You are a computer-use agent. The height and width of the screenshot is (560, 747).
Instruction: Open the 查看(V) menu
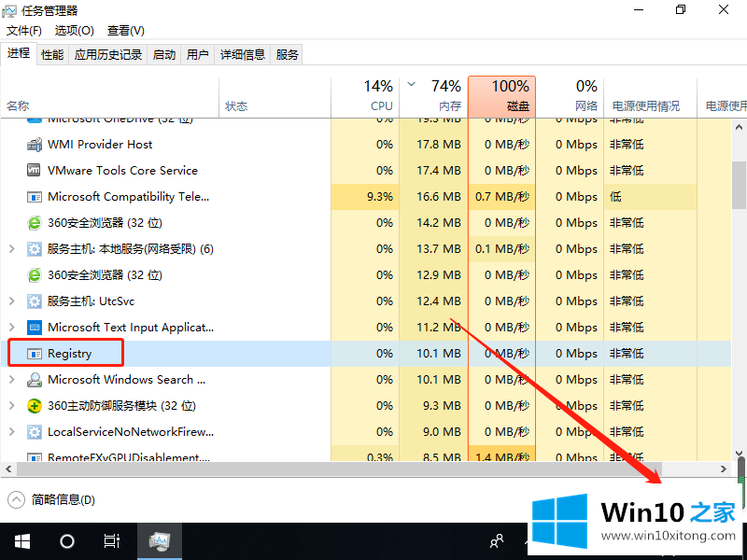point(126,31)
